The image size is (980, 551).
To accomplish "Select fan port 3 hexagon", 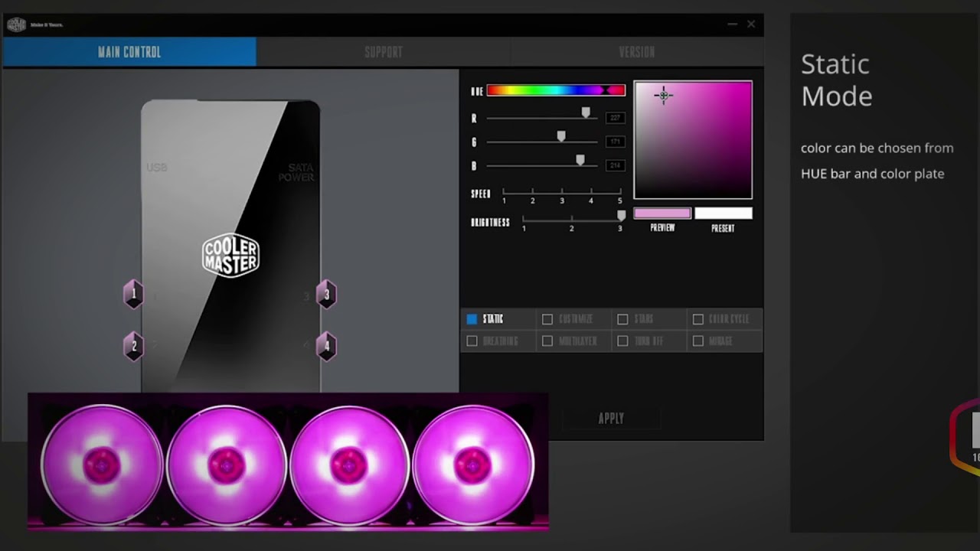I will [x=327, y=294].
